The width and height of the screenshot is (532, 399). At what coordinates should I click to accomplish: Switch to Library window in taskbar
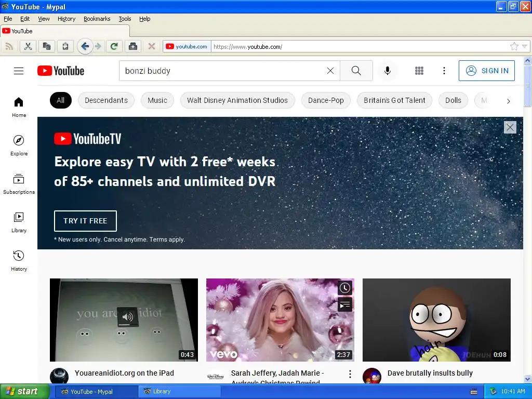tap(180, 392)
